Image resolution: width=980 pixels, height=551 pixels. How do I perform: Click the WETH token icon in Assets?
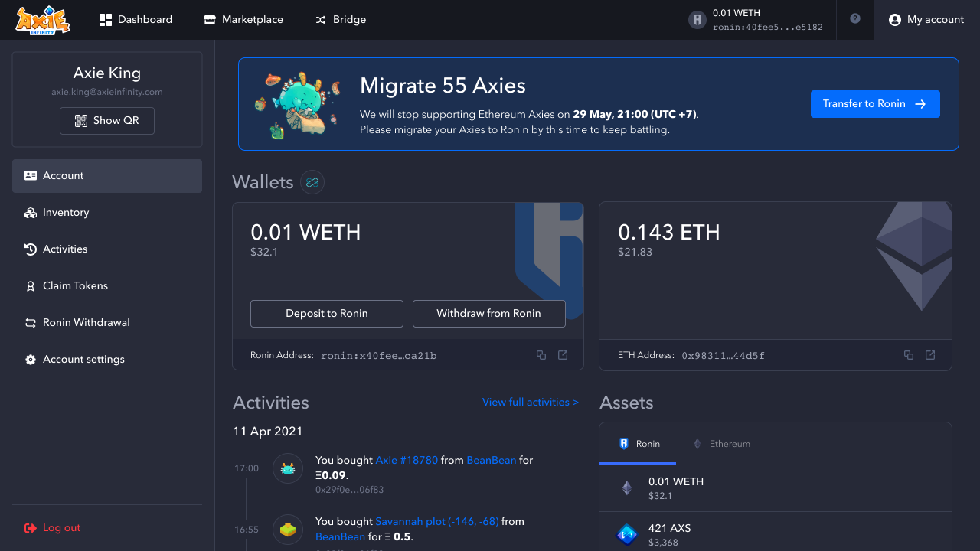[627, 488]
